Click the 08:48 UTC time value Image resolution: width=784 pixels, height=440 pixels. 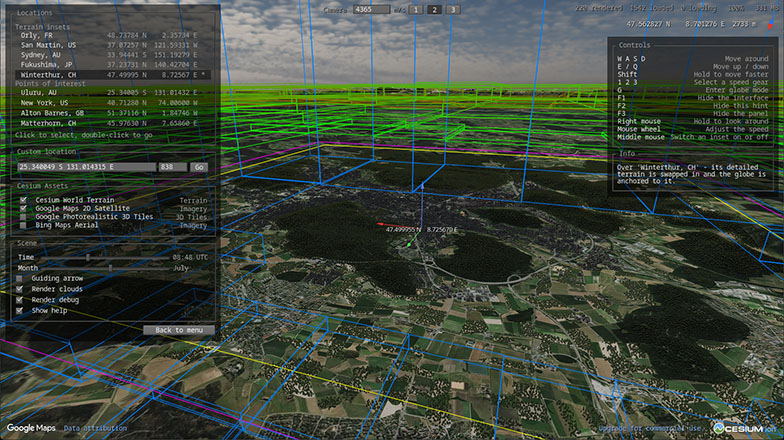click(x=190, y=258)
